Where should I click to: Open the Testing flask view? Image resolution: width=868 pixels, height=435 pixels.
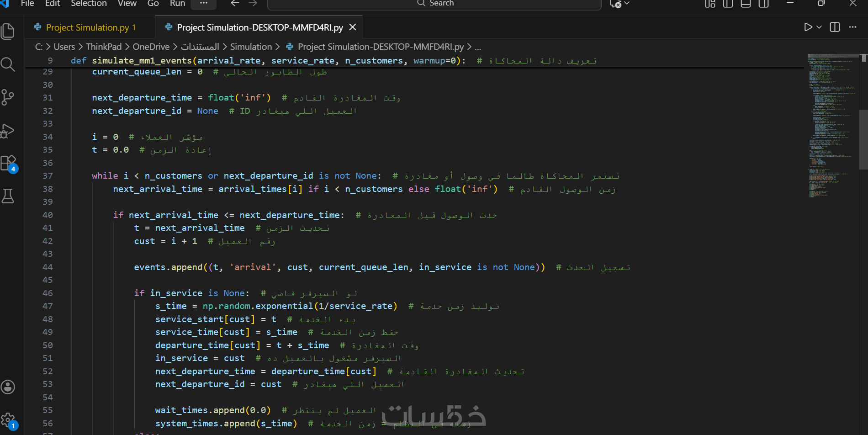pos(8,196)
